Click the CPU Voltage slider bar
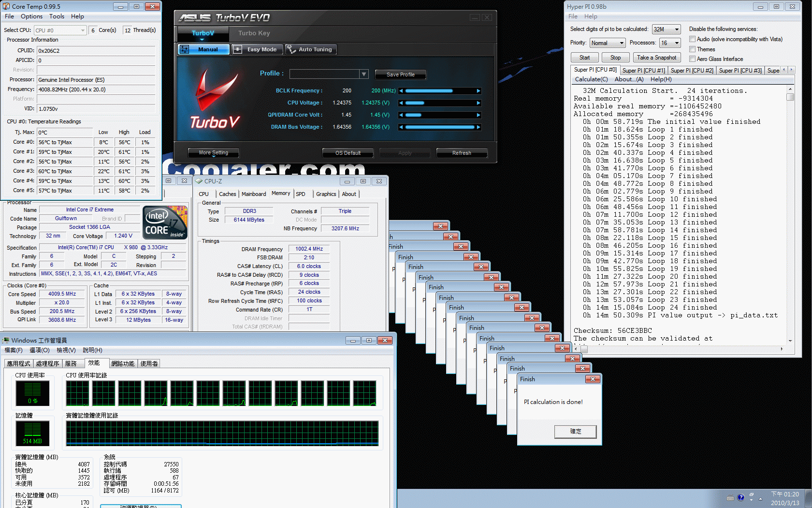The height and width of the screenshot is (508, 812). 440,103
